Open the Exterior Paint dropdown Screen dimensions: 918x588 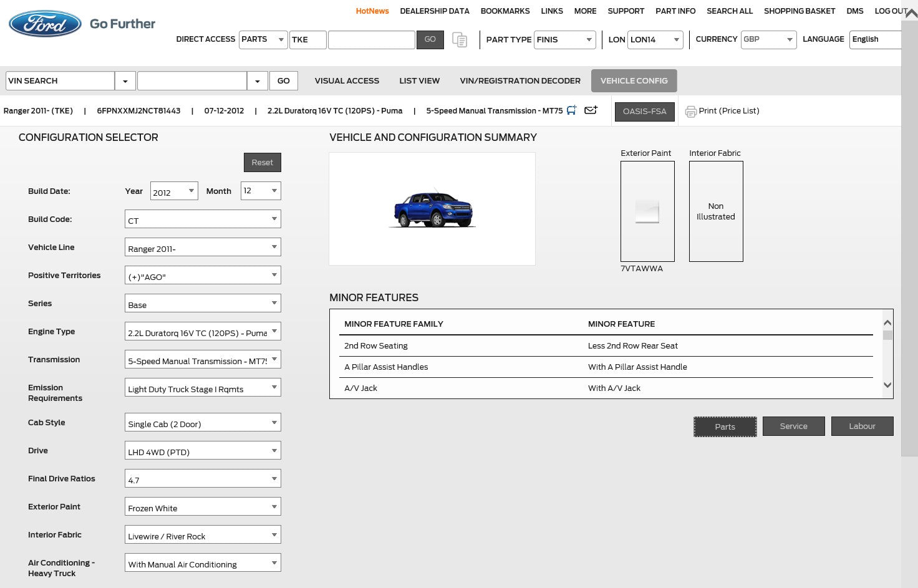pos(274,507)
